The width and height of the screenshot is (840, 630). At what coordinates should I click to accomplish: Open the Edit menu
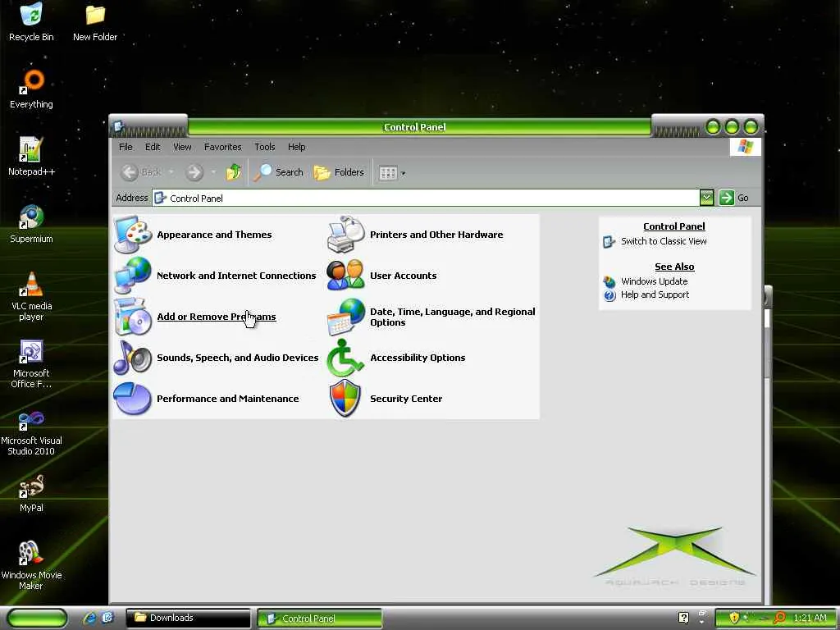click(x=152, y=147)
